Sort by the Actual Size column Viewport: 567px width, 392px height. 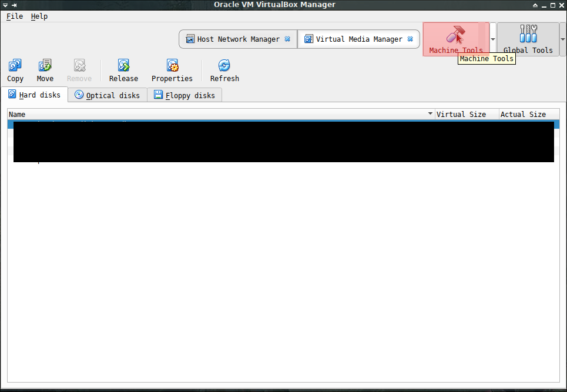[529, 114]
